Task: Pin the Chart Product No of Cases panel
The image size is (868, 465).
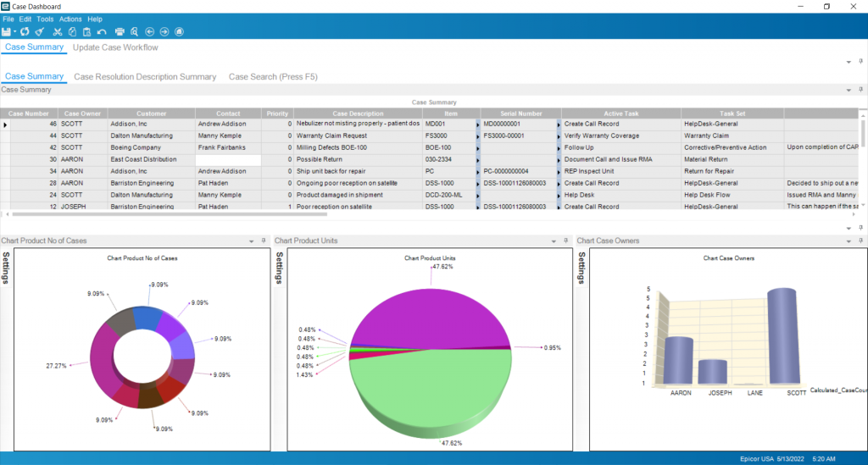Action: tap(264, 241)
